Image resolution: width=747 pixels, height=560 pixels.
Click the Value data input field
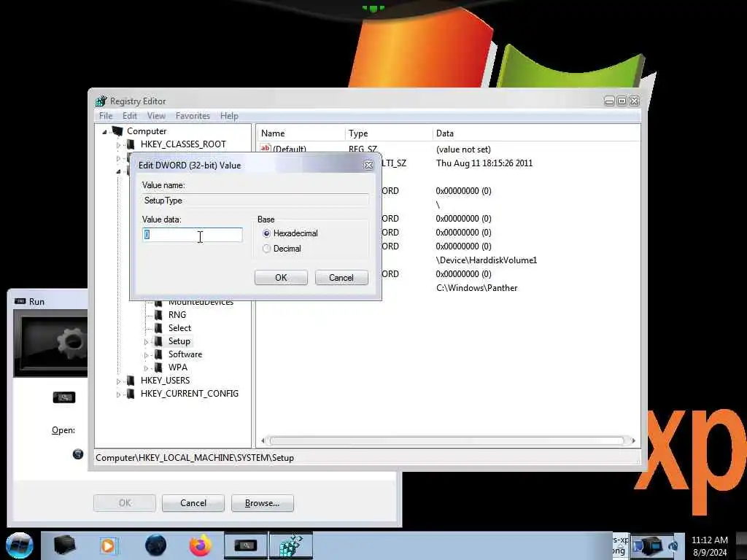coord(193,235)
